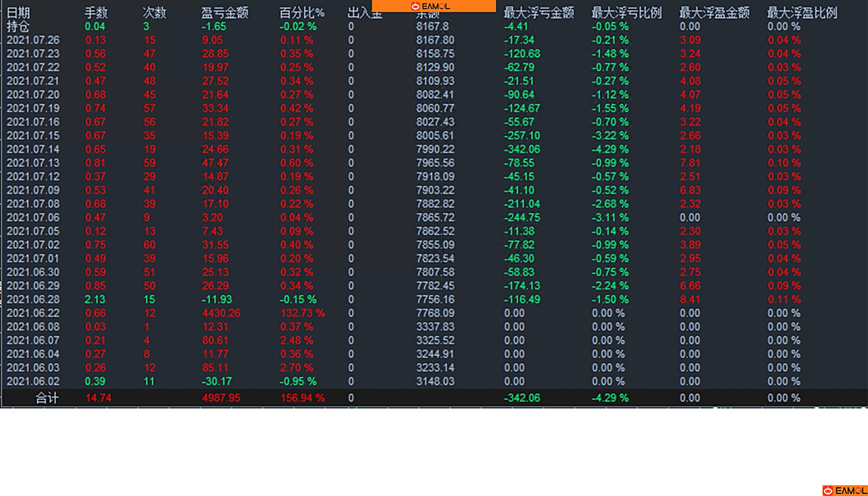Image resolution: width=868 pixels, height=496 pixels.
Task: Select the 2021.07.26 date row
Action: 33,40
